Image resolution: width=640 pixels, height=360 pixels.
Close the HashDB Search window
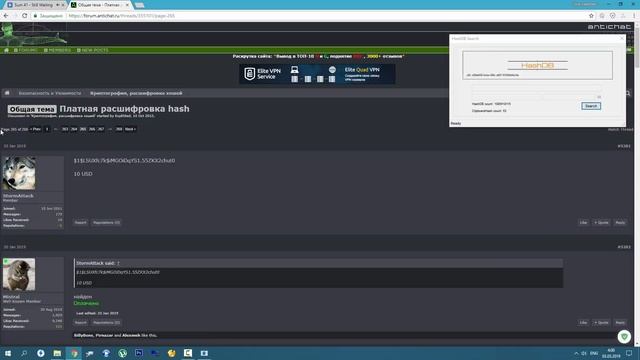[x=622, y=38]
